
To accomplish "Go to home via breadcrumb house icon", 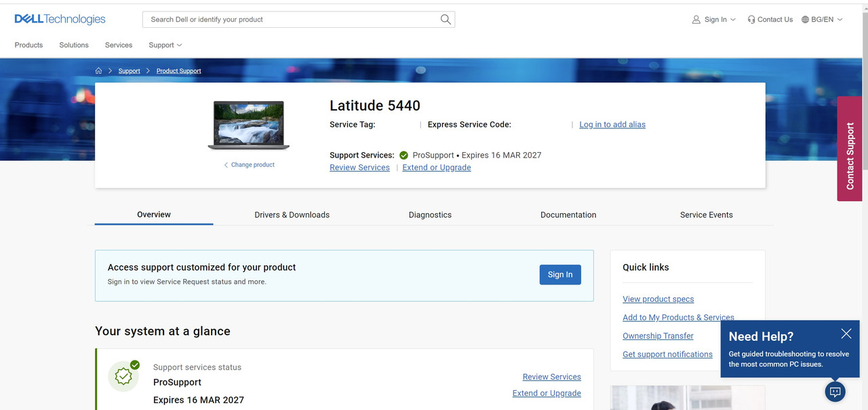I will (98, 71).
